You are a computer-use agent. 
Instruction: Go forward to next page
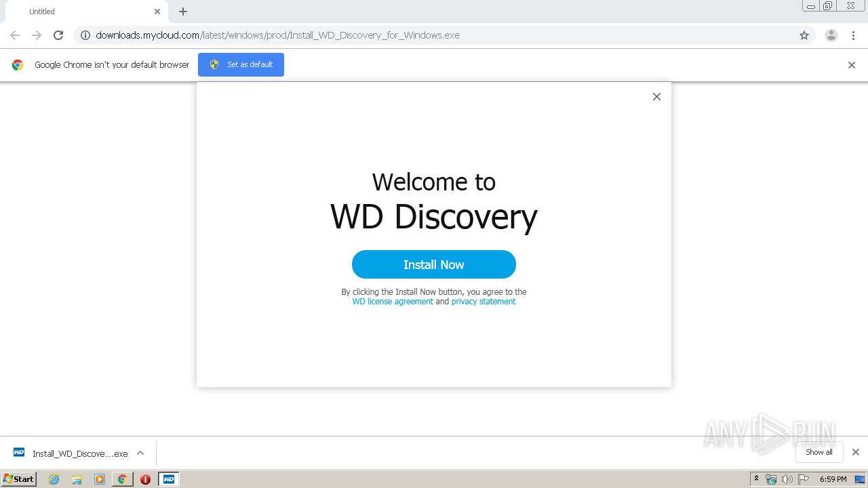pos(37,35)
